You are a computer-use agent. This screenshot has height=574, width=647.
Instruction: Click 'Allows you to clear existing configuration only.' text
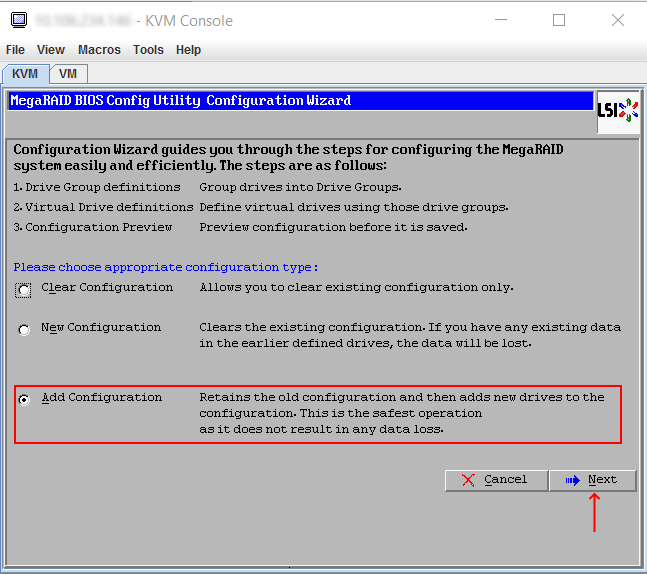click(357, 287)
